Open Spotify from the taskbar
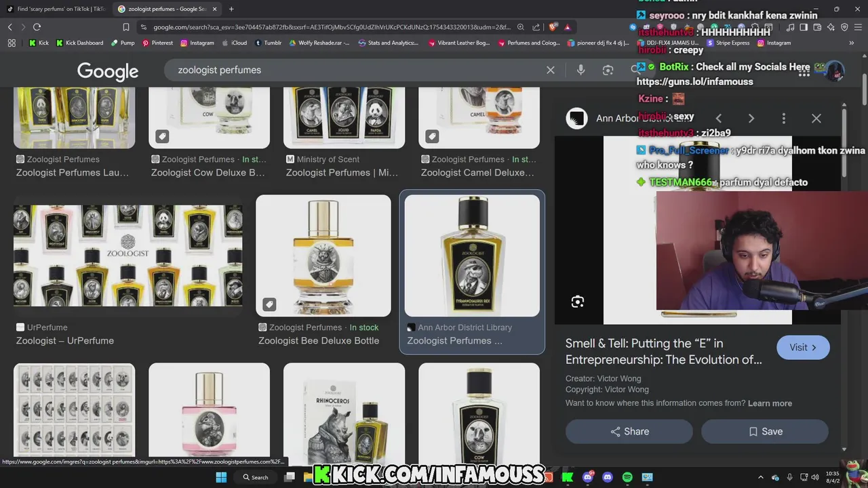This screenshot has width=868, height=488. (x=627, y=477)
